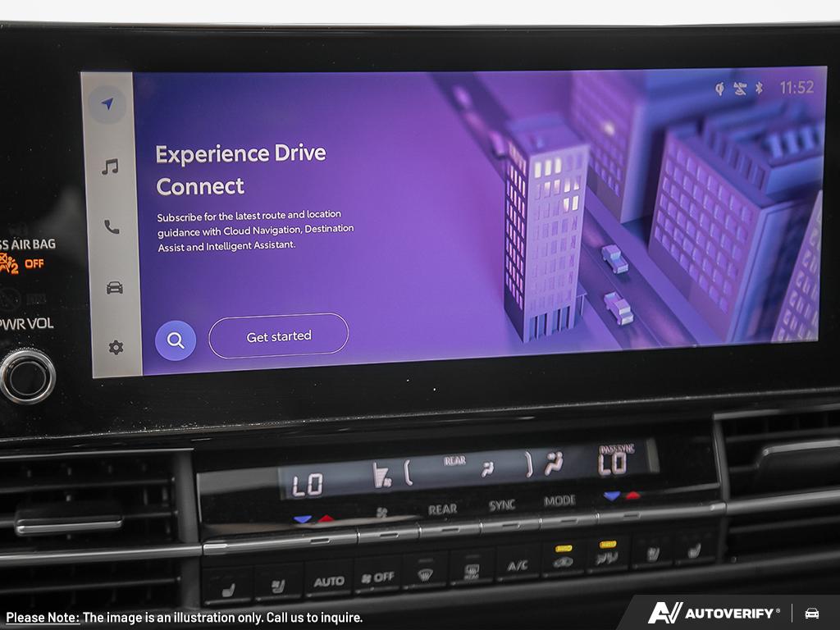
Task: Open the navigation arrow icon in the sidebar
Action: click(107, 104)
